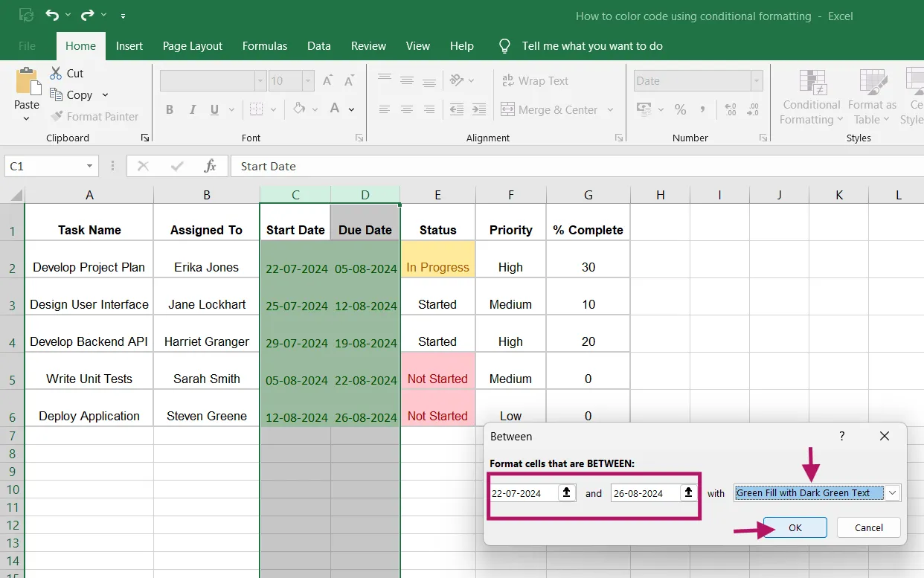Open Clipboard group dialog launcher
The width and height of the screenshot is (924, 578).
(144, 138)
